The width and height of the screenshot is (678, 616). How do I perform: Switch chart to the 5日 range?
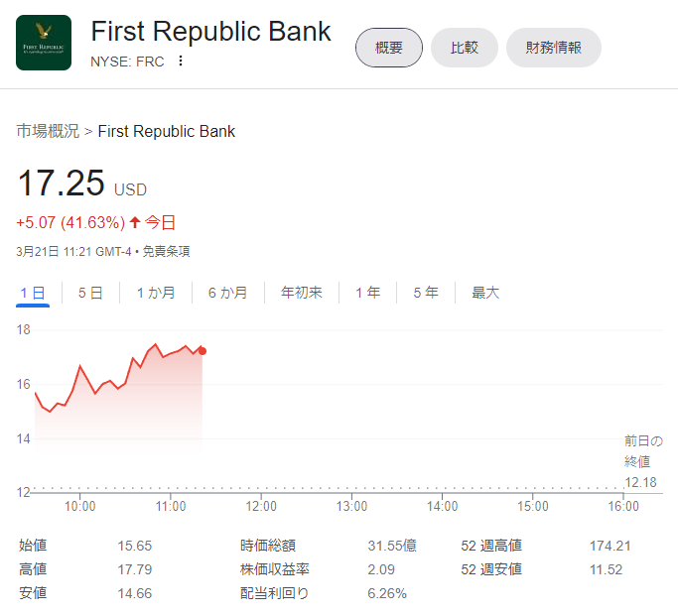coord(90,293)
